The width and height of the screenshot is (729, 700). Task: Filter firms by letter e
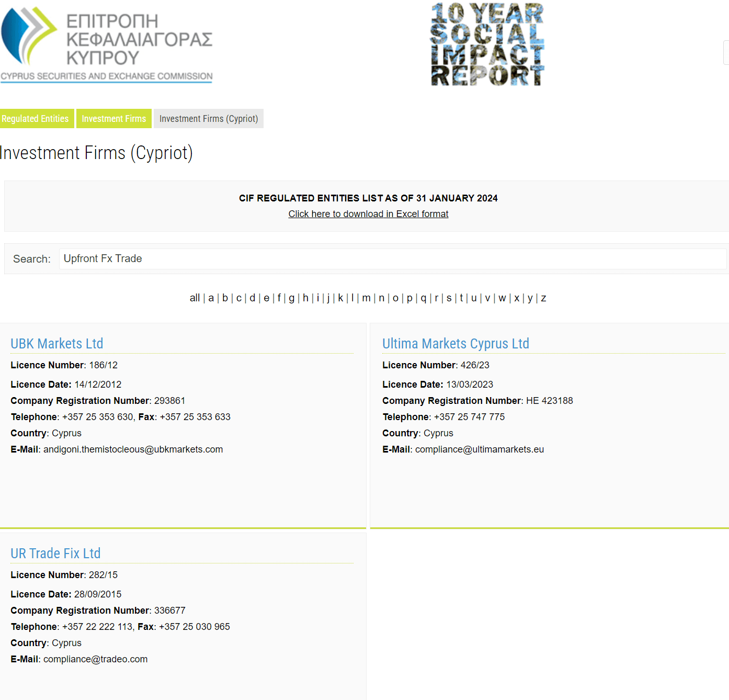267,298
